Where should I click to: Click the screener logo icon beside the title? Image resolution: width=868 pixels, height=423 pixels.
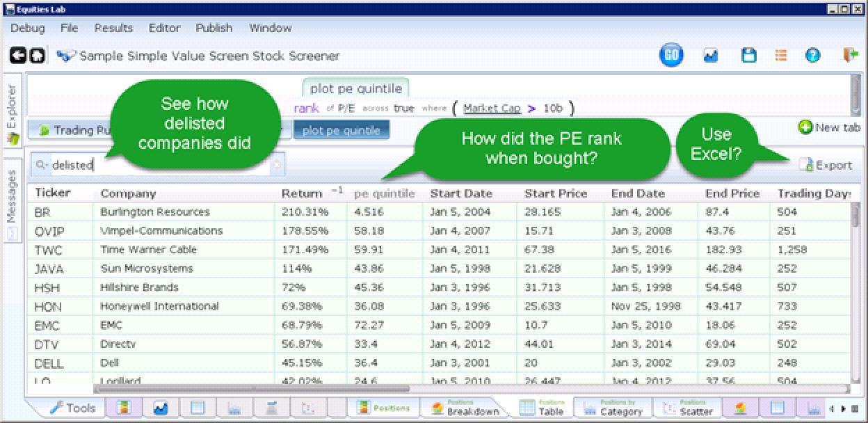pyautogui.click(x=67, y=56)
